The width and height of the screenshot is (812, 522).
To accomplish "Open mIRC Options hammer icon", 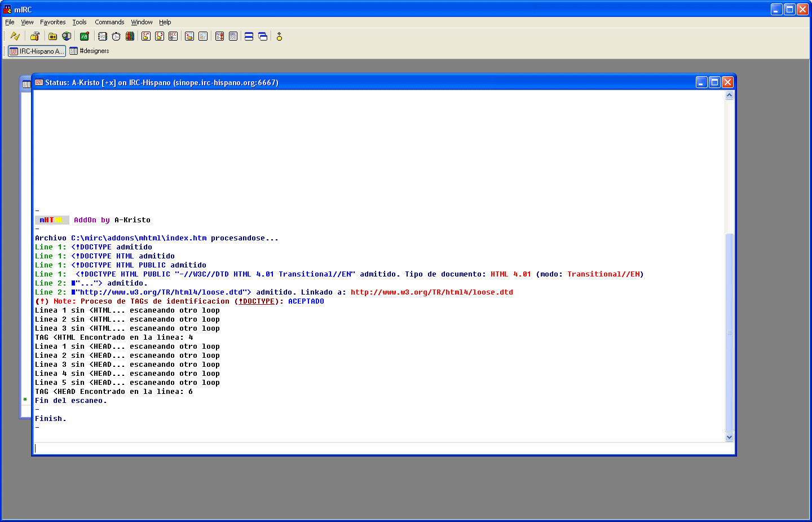I will pyautogui.click(x=35, y=36).
